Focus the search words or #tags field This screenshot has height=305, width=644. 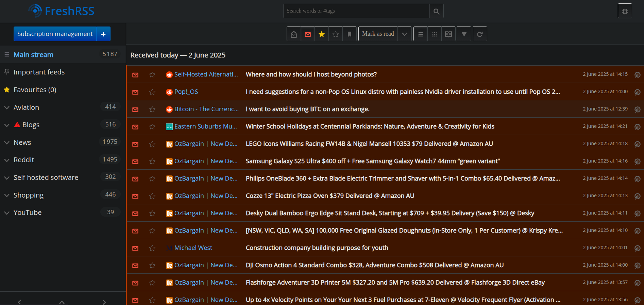click(x=356, y=11)
